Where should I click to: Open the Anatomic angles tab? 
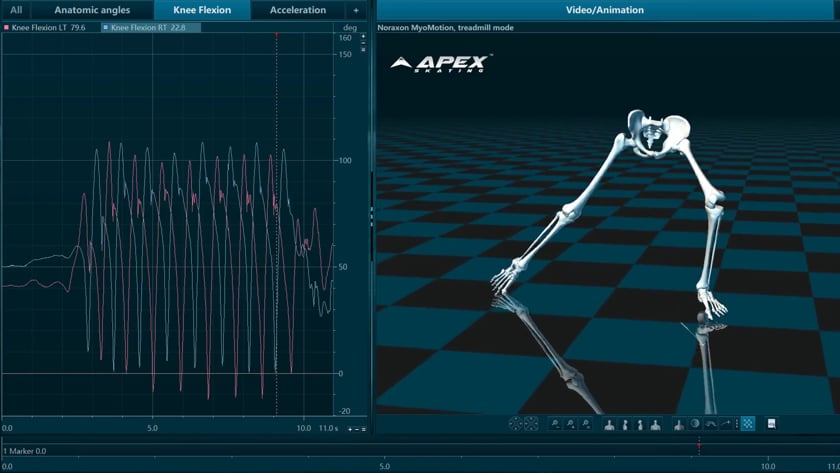click(92, 10)
